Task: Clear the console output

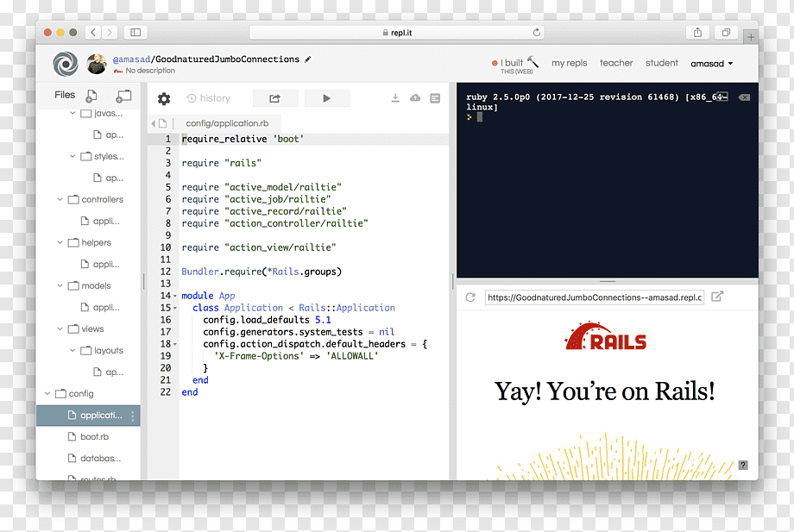Action: (744, 97)
